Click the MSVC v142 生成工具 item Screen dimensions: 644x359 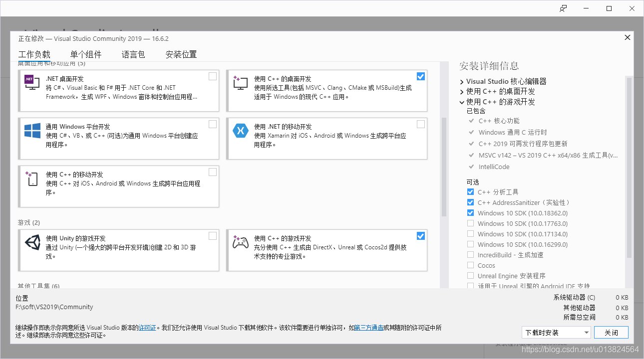(x=548, y=155)
